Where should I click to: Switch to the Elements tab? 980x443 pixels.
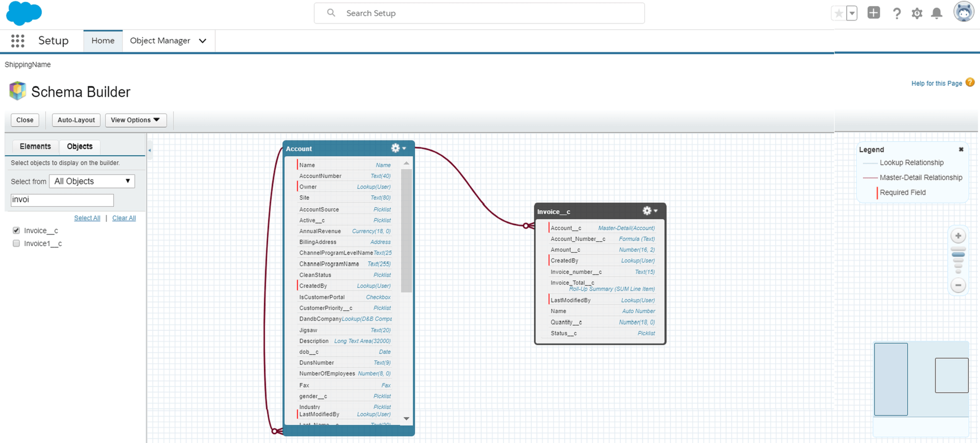[x=35, y=146]
